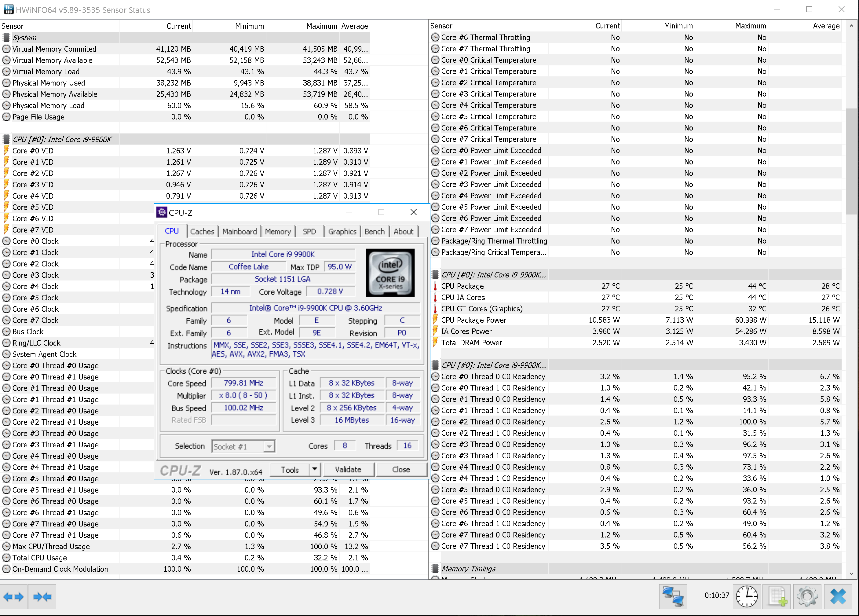Click the clock icon beside Bus Clock
The height and width of the screenshot is (616, 859).
point(6,332)
